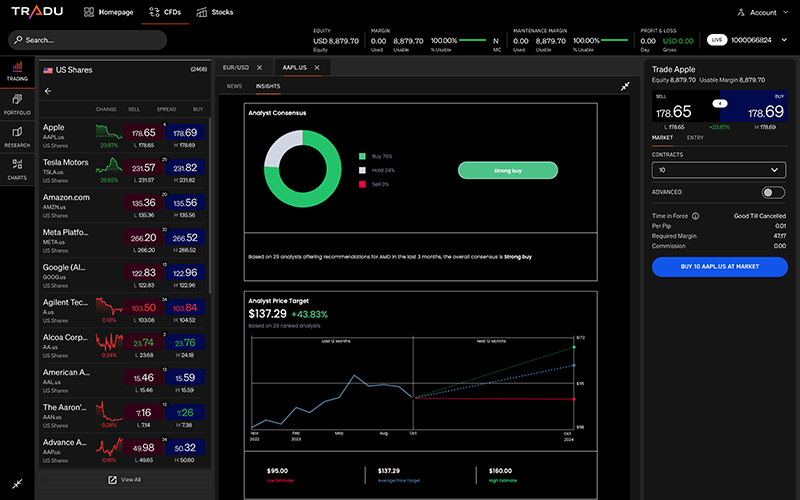Expand the account number chevron
800x500 pixels.
tap(784, 40)
